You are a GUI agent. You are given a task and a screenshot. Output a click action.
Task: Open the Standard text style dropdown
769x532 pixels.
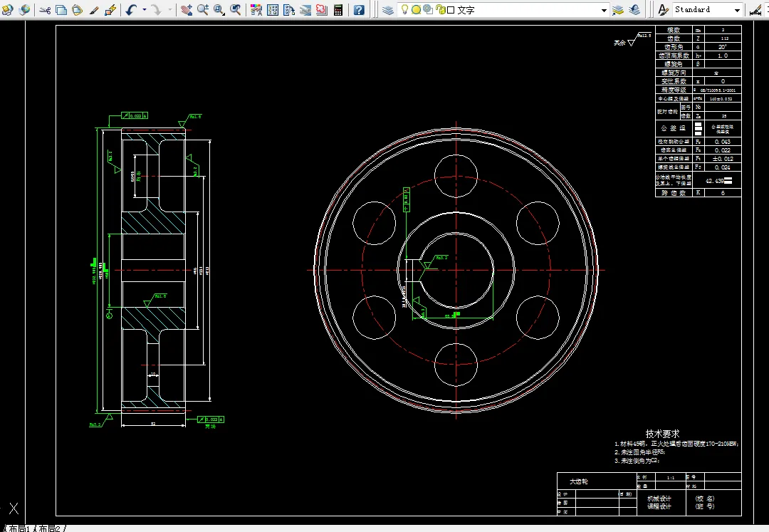(x=737, y=10)
